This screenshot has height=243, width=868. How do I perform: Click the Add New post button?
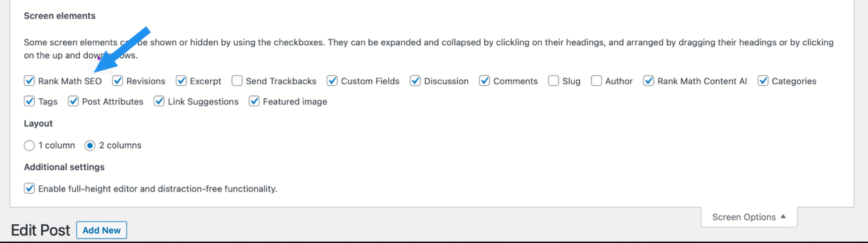click(102, 230)
